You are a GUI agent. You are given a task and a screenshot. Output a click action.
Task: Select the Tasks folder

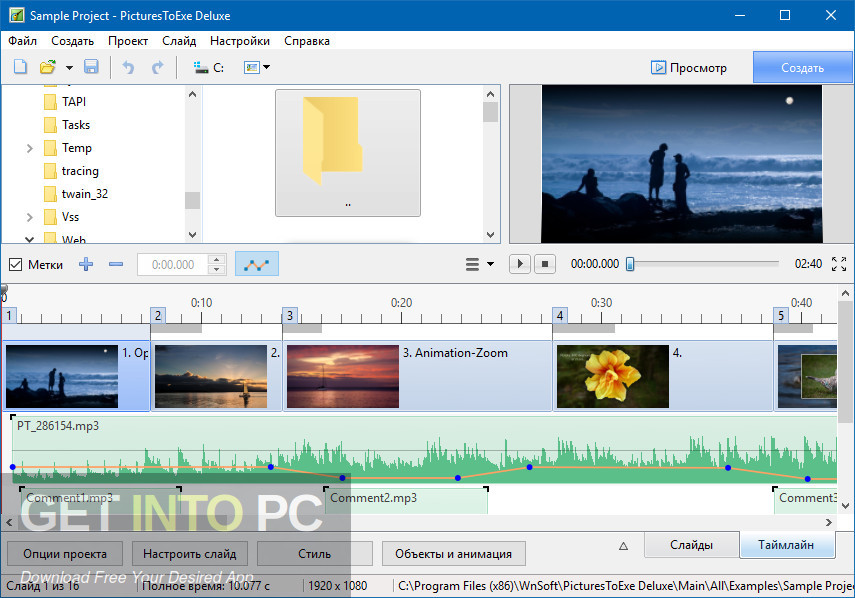coord(76,125)
